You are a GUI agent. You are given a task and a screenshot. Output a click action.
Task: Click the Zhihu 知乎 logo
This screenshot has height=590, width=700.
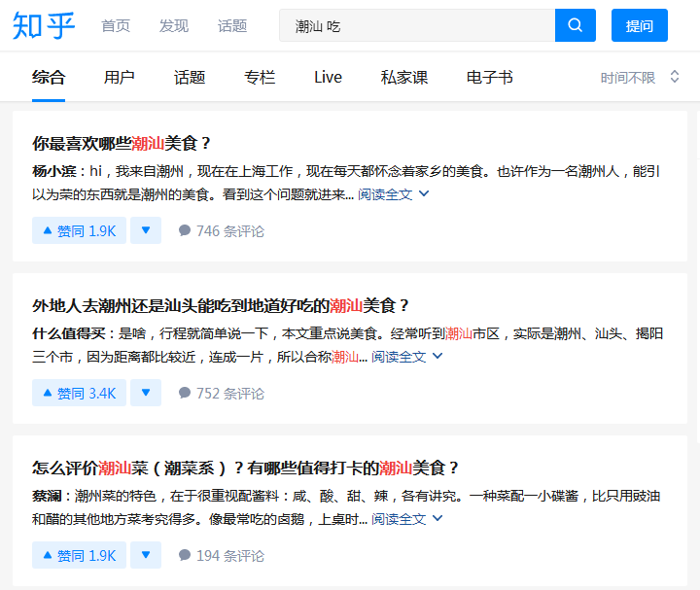pyautogui.click(x=44, y=25)
